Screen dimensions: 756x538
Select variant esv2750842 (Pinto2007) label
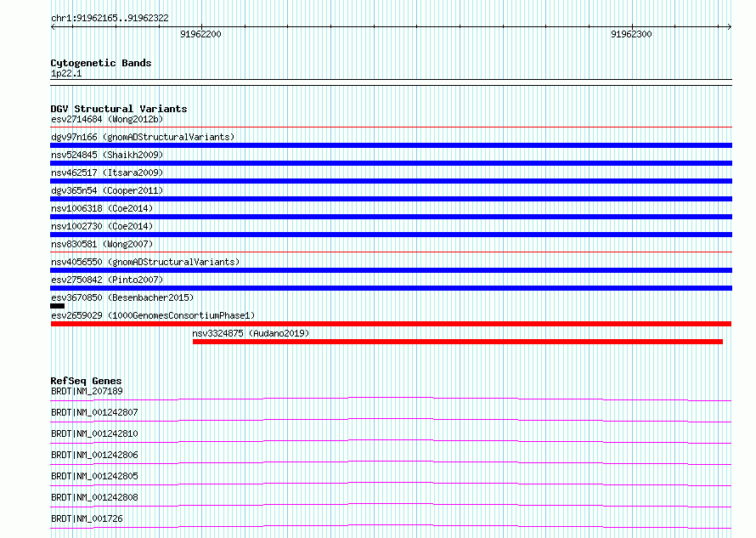(107, 280)
